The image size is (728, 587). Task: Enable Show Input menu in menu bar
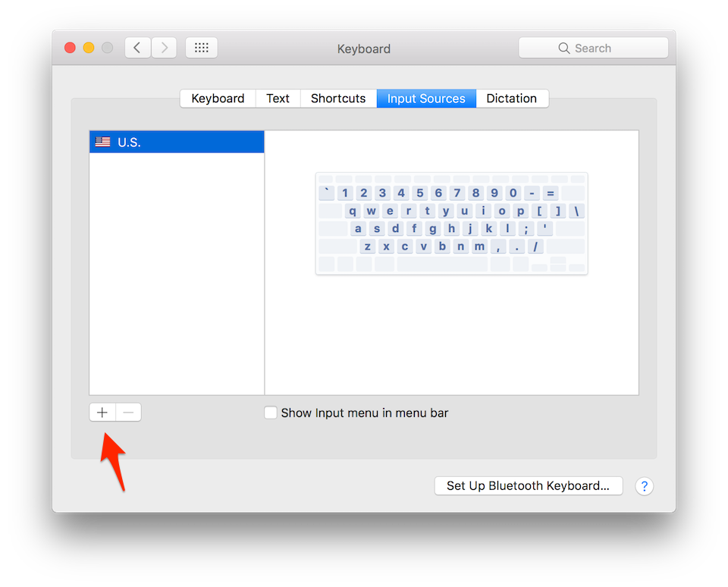[x=271, y=413]
